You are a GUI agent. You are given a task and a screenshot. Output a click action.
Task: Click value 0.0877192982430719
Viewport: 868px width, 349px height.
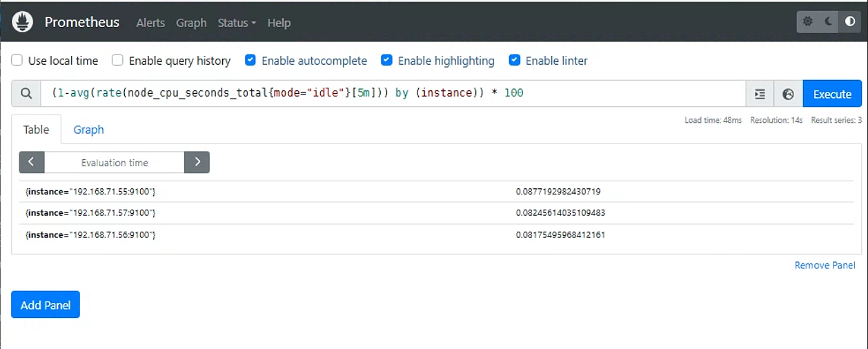coord(558,191)
